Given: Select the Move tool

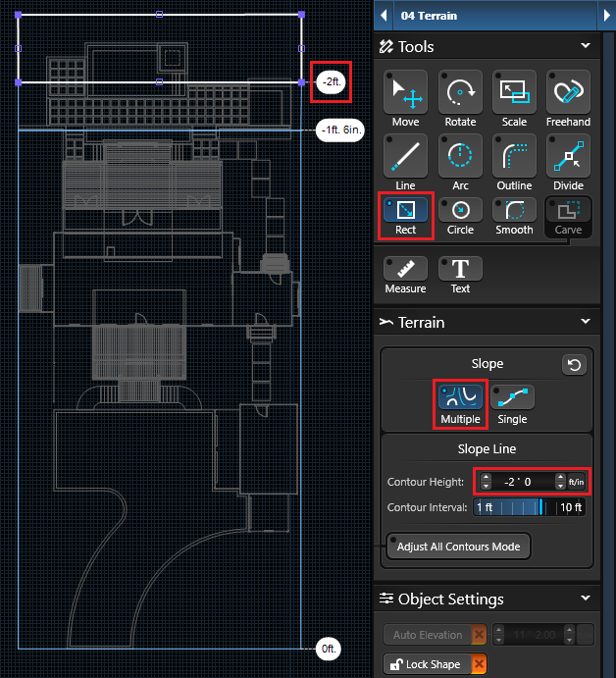Looking at the screenshot, I should click(405, 98).
